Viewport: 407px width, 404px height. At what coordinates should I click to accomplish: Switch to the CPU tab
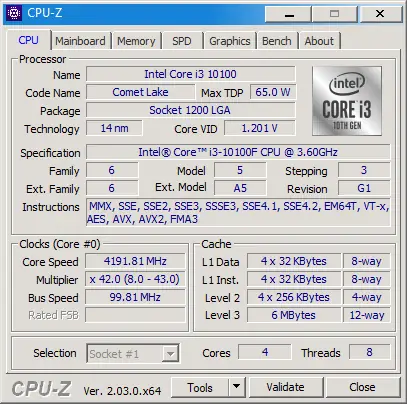29,40
